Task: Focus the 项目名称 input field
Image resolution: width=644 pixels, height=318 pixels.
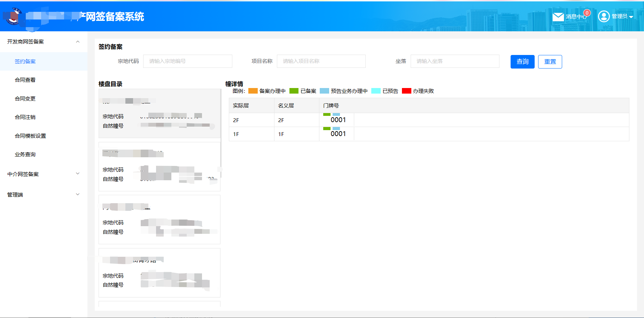Action: (x=321, y=61)
